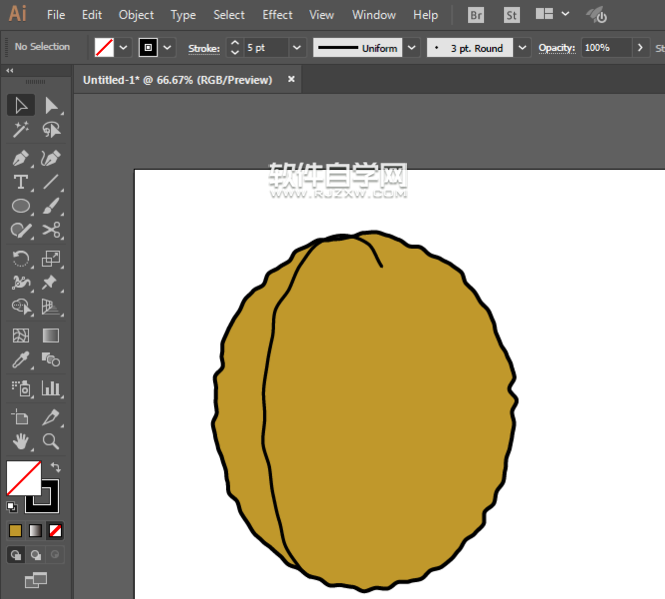665x599 pixels.
Task: Click the Opacity label link
Action: point(557,48)
